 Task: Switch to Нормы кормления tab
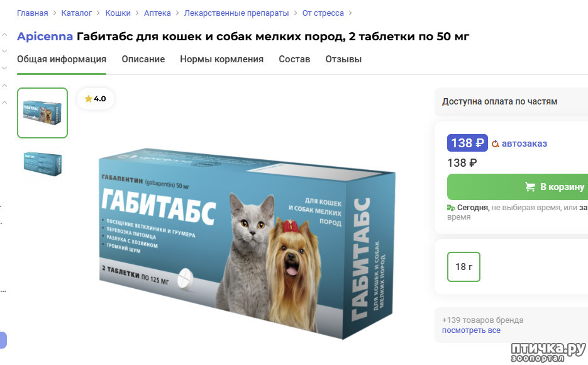click(x=221, y=59)
